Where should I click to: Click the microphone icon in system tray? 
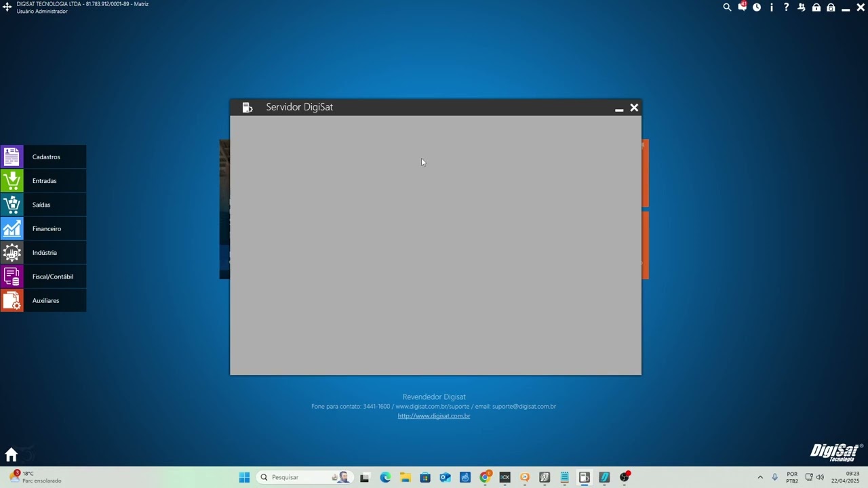tap(774, 477)
